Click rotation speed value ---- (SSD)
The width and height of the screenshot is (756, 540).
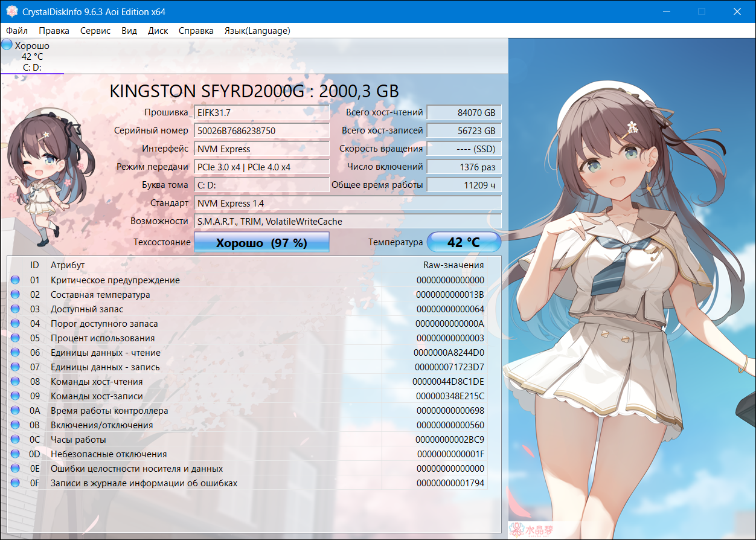tap(464, 149)
